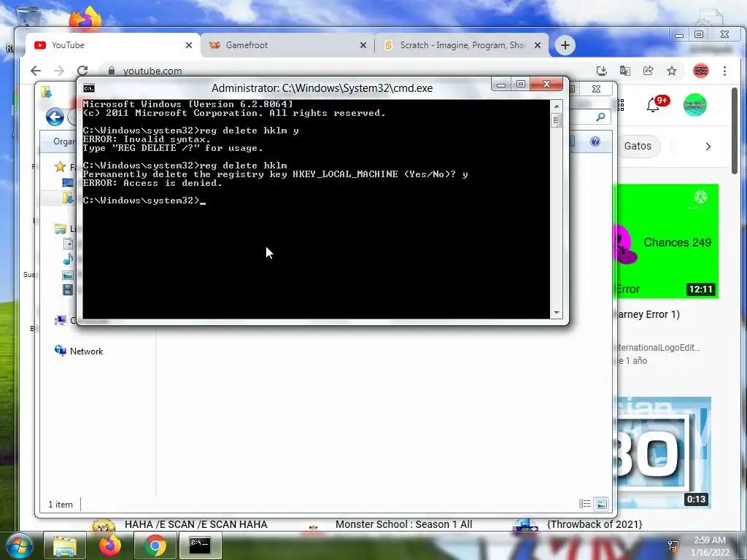Close the Administrator cmd.exe window
Viewport: 747px width, 560px height.
coord(546,85)
